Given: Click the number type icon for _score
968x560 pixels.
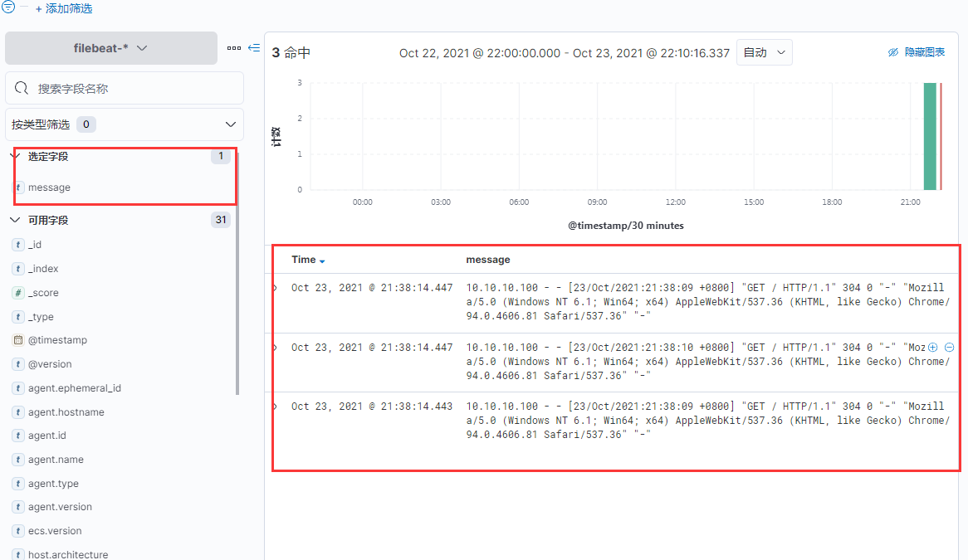Looking at the screenshot, I should [x=18, y=293].
